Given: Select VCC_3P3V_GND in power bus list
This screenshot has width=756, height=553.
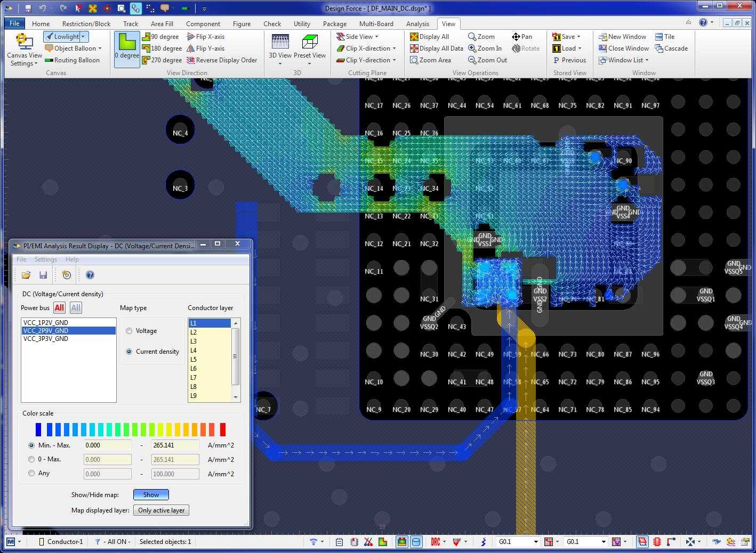Looking at the screenshot, I should 46,339.
